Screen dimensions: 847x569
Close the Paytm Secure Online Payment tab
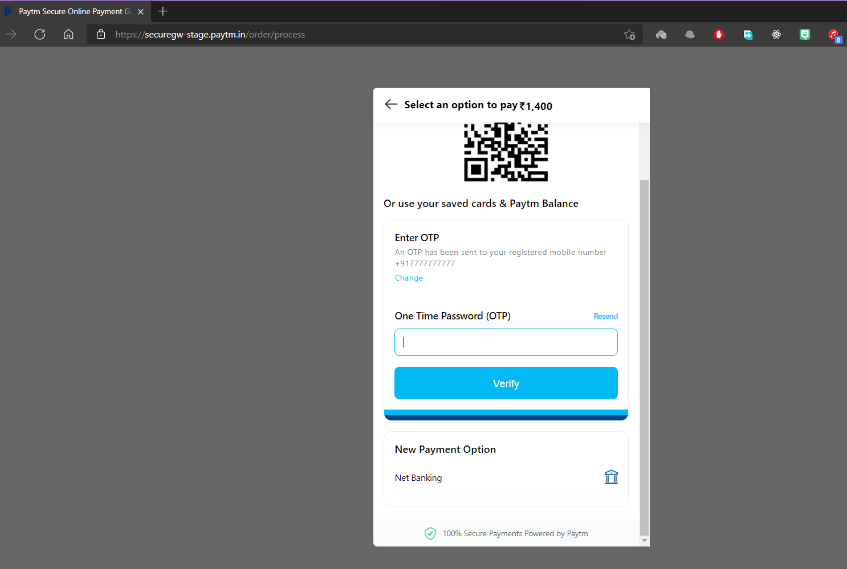(x=140, y=11)
